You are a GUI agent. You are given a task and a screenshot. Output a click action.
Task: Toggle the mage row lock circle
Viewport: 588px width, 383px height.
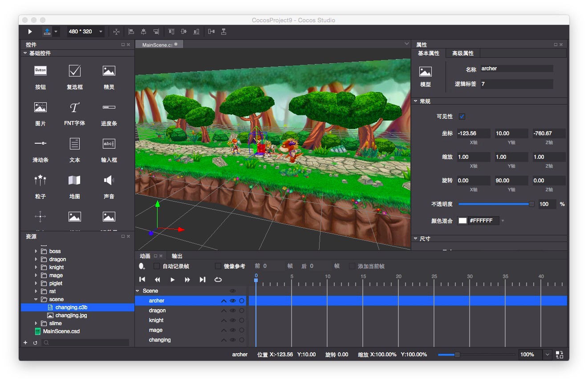tap(242, 330)
